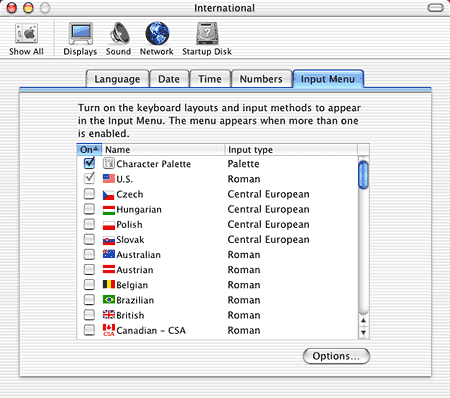Enable the Polish keyboard layout
The image size is (450, 398).
(89, 224)
